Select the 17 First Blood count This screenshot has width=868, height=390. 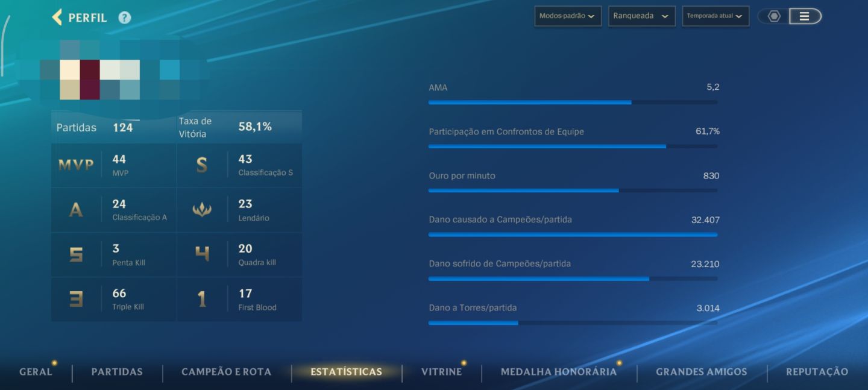point(245,293)
